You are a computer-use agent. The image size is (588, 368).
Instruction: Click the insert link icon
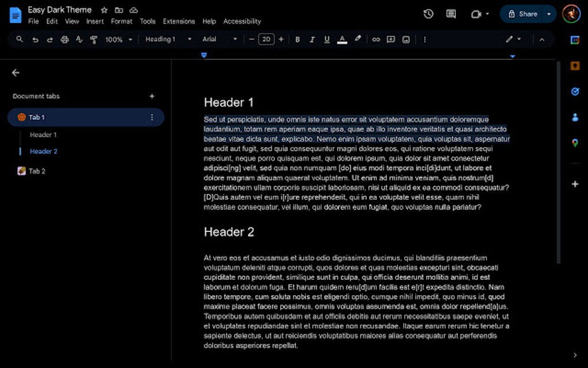tap(376, 39)
